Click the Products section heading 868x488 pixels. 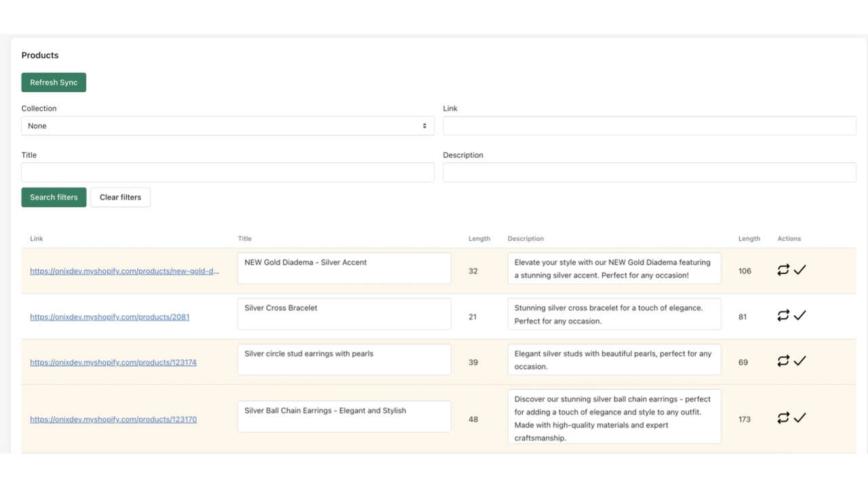[40, 55]
